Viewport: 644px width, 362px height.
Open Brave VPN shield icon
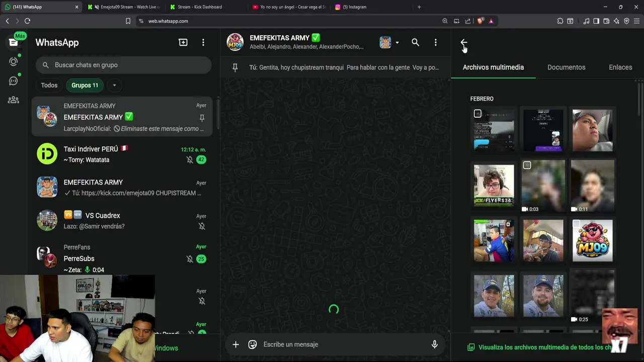626,21
